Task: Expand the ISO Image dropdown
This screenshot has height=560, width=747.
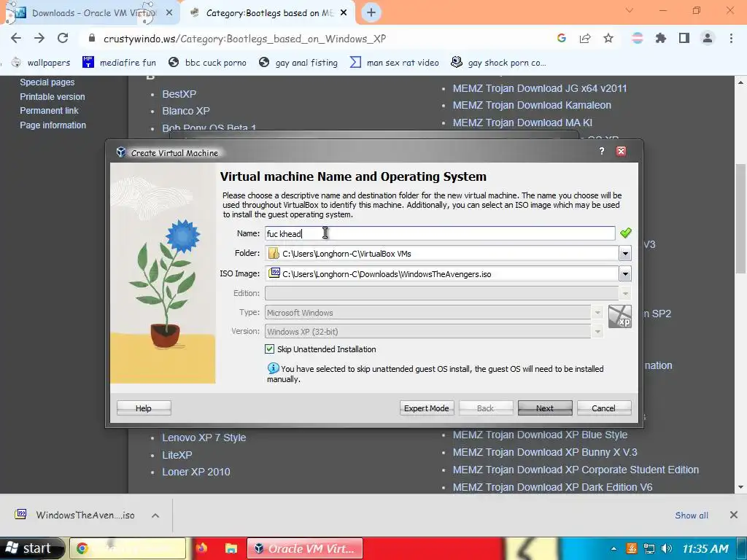Action: coord(625,274)
